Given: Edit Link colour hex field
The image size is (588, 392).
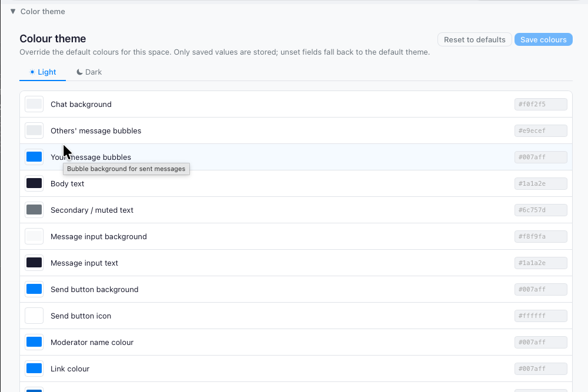Looking at the screenshot, I should tap(541, 368).
